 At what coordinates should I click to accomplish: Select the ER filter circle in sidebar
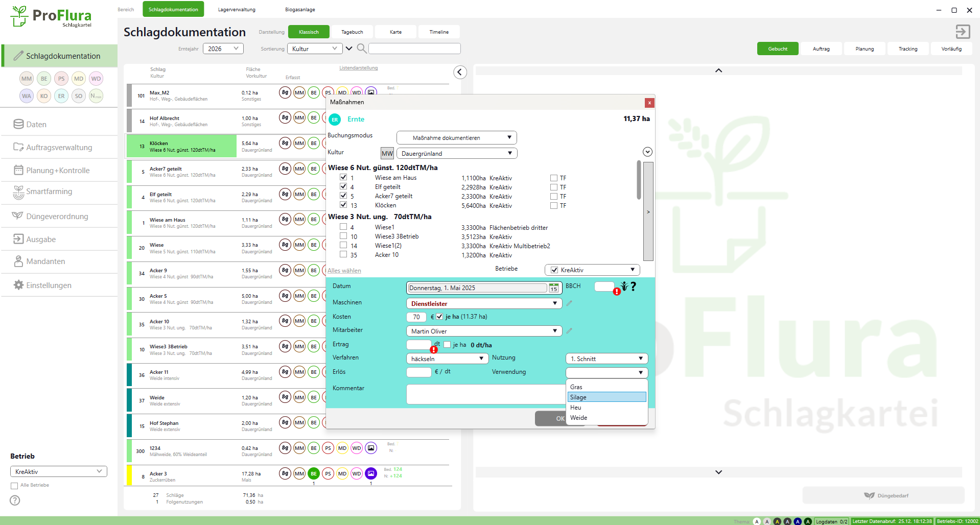pyautogui.click(x=61, y=96)
